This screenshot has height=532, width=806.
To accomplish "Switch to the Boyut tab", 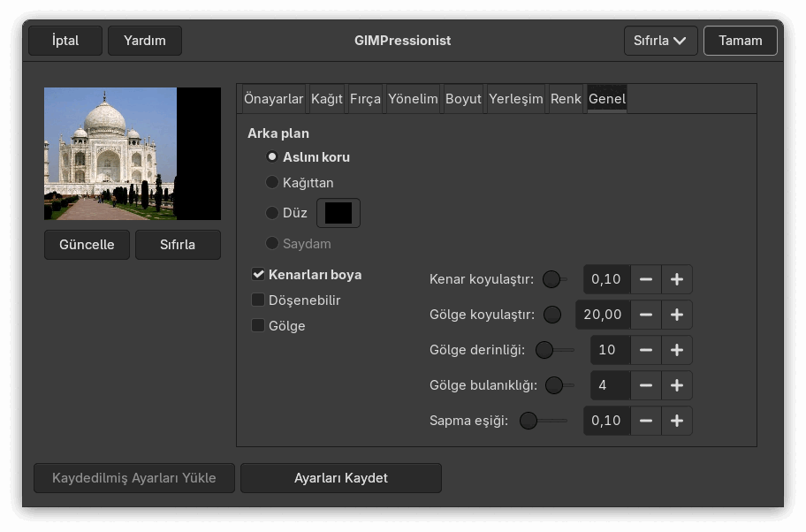I will point(463,99).
